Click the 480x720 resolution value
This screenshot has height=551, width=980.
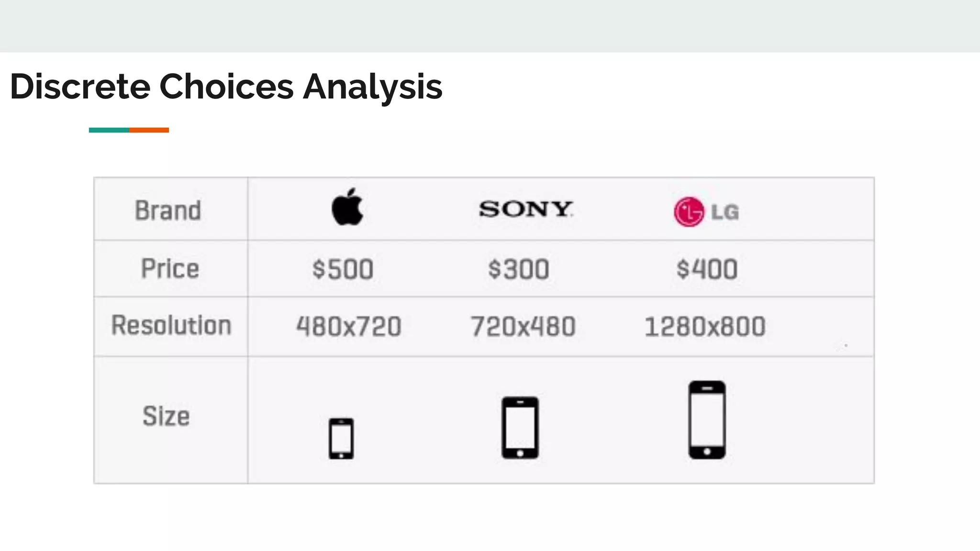[x=349, y=327]
